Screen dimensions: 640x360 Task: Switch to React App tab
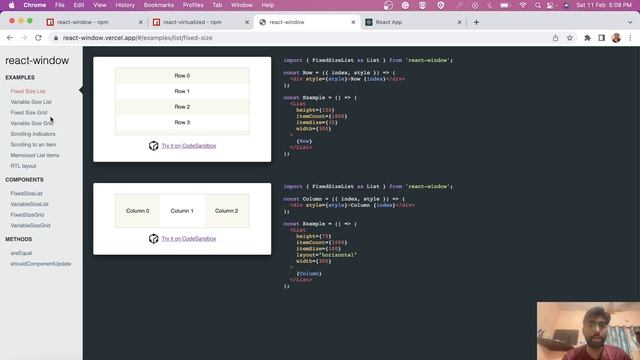point(413,22)
